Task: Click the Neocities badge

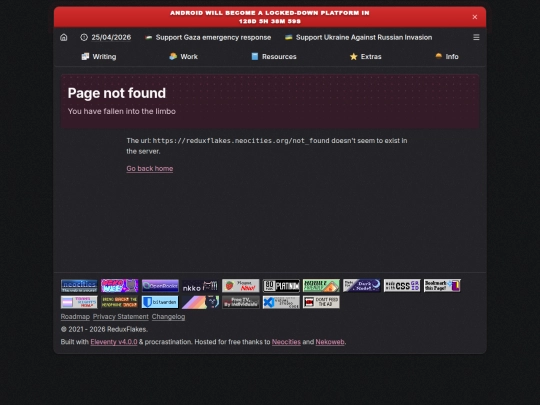Action: click(79, 286)
